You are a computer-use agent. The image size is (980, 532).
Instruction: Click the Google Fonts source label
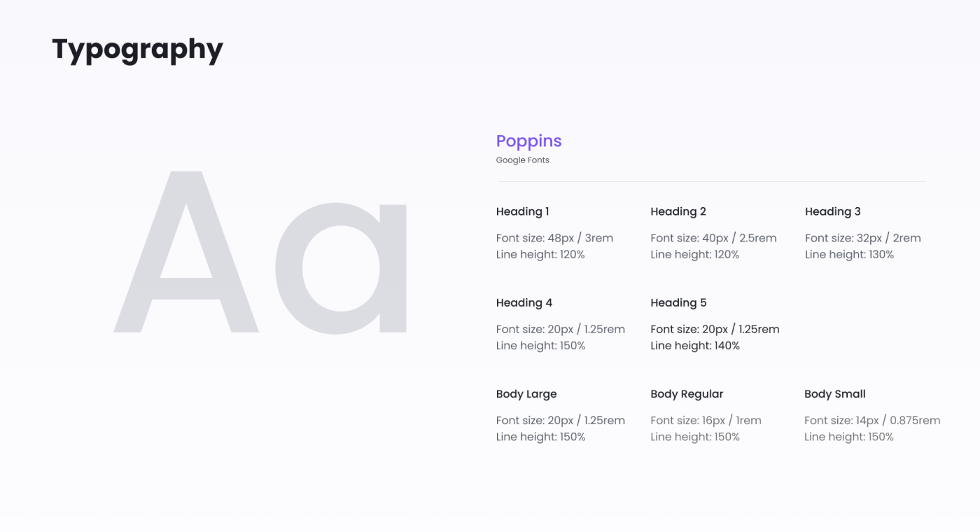pyautogui.click(x=522, y=160)
